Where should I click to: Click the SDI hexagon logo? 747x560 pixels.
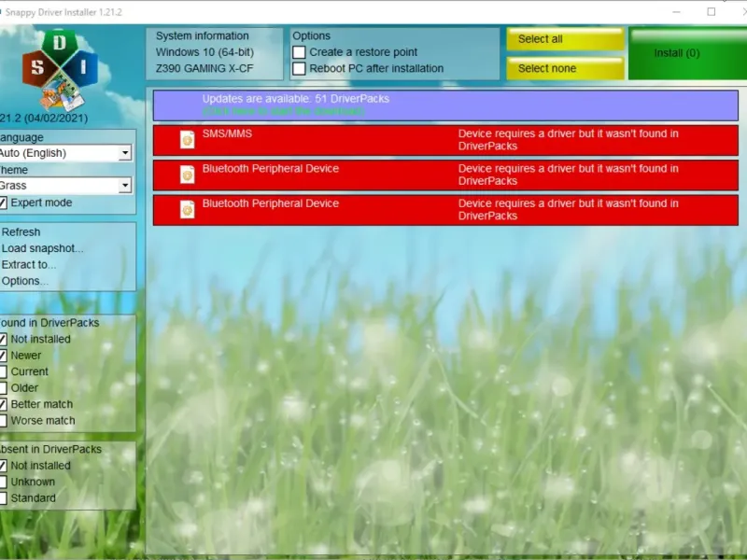pyautogui.click(x=60, y=69)
